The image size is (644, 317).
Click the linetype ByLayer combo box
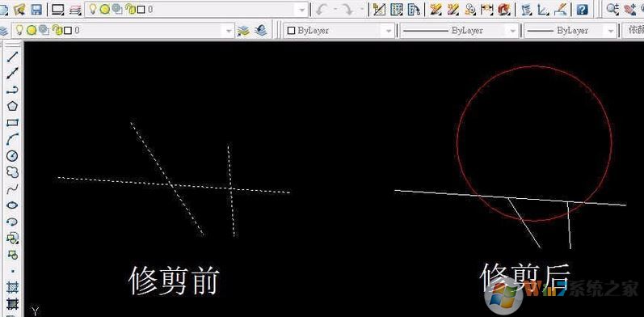(459, 31)
